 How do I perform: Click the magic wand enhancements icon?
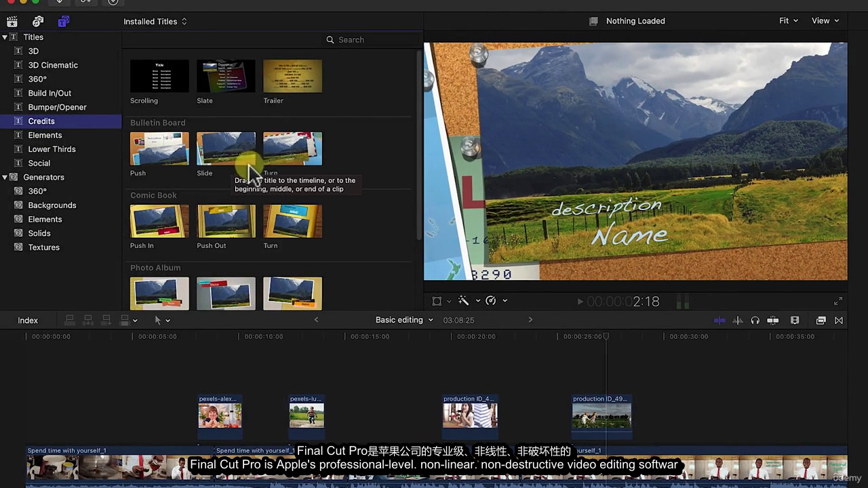click(464, 301)
